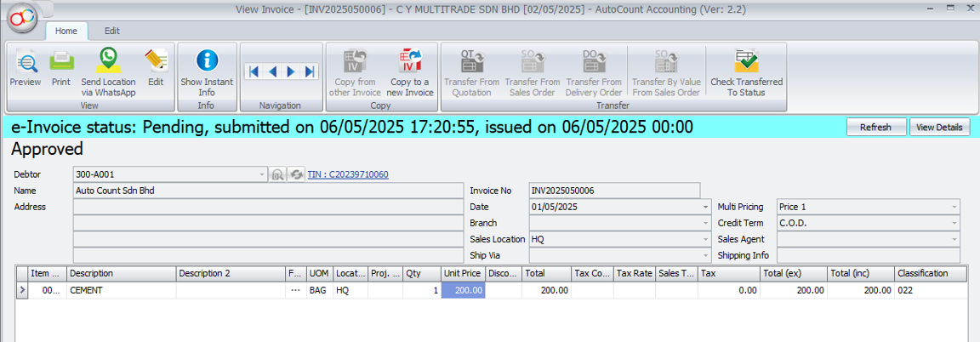Open the Date dropdown calendar
This screenshot has height=342, width=980.
[x=706, y=207]
